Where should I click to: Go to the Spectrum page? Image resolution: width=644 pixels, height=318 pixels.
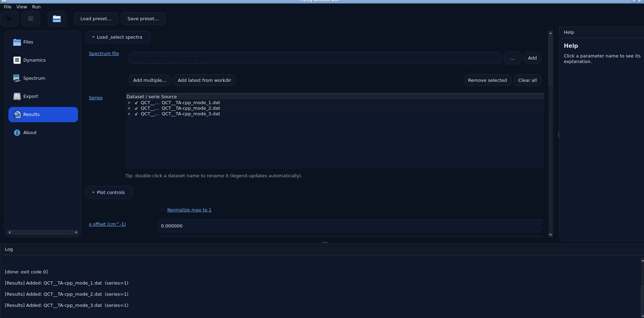43,78
